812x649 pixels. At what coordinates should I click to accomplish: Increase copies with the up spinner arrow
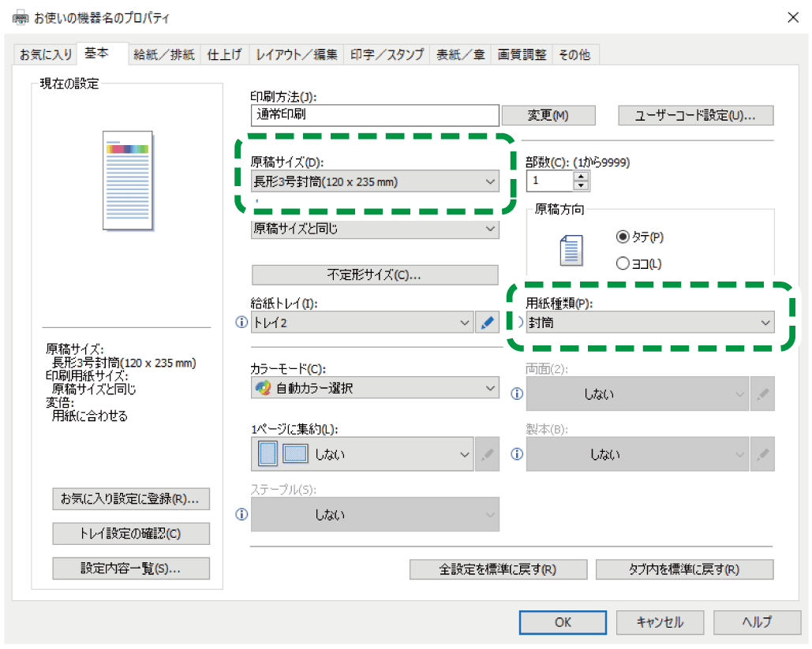(582, 177)
